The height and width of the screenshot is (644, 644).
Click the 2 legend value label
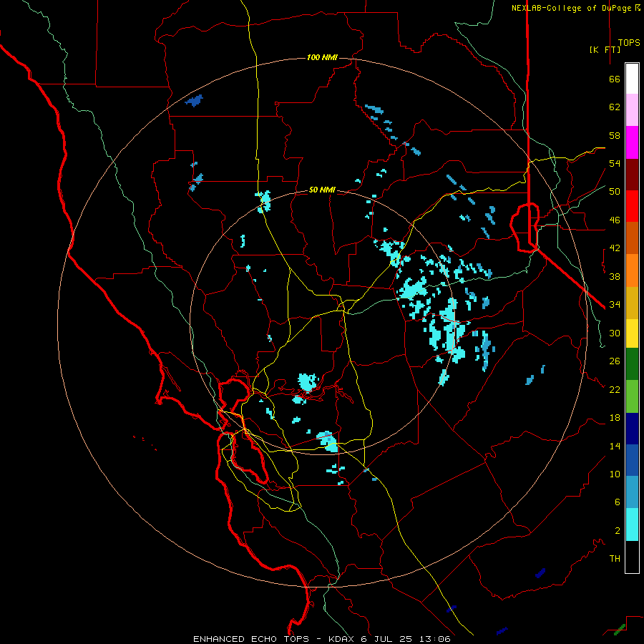point(618,530)
